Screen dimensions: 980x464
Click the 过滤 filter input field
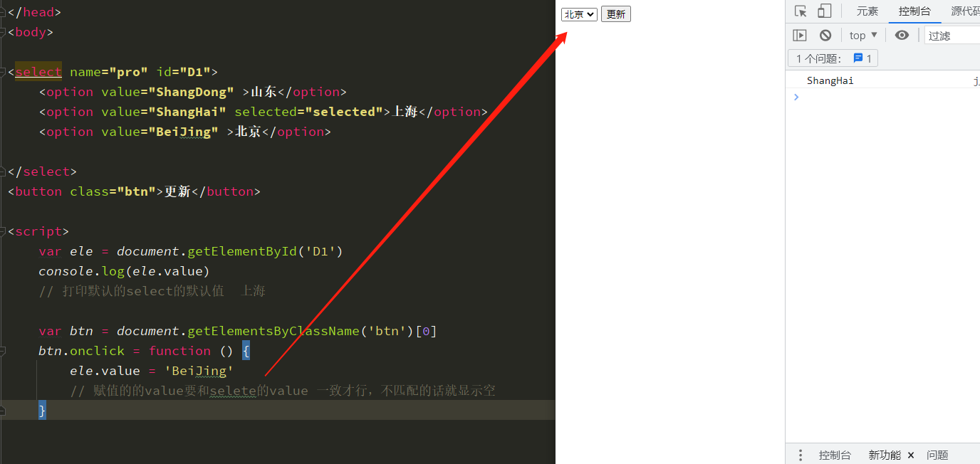coord(952,36)
